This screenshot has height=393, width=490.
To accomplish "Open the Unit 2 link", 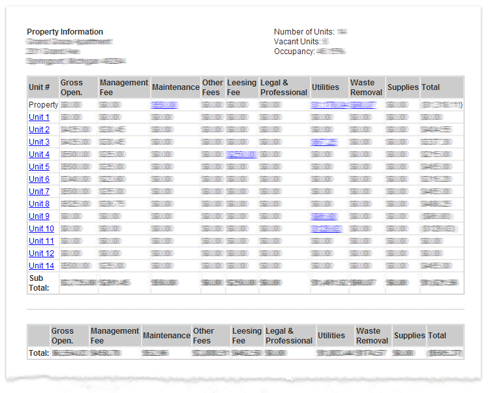I will tap(39, 130).
